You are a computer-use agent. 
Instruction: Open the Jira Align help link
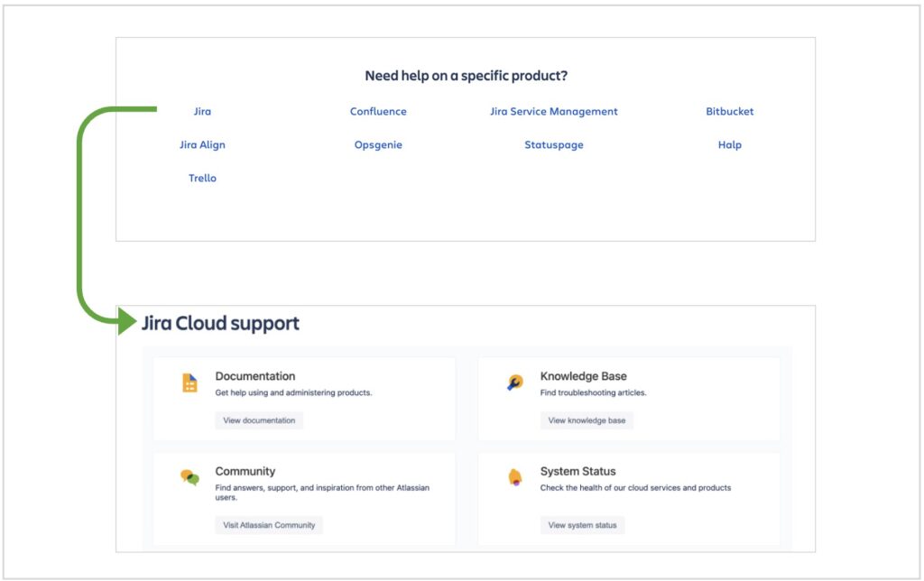(x=202, y=145)
